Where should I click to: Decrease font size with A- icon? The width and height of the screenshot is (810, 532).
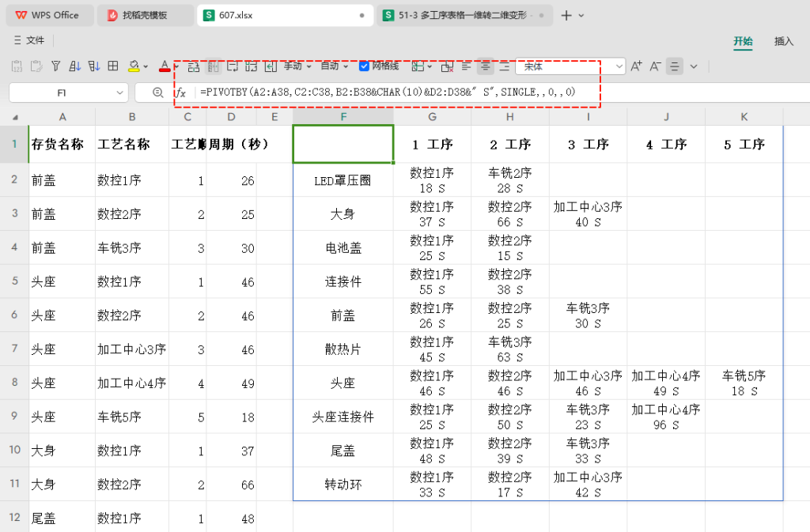(655, 66)
